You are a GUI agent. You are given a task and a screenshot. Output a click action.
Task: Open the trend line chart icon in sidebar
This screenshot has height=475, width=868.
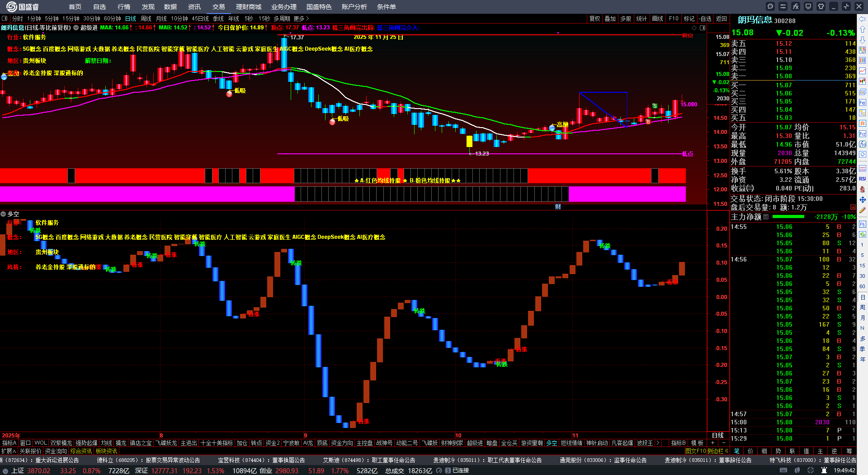(863, 71)
